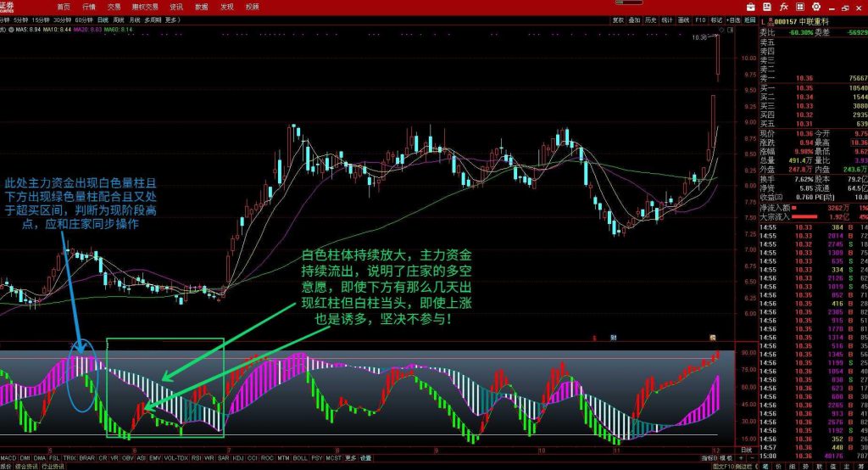Click the 返回 back button
Viewport: 868px width, 470px height.
tap(748, 19)
